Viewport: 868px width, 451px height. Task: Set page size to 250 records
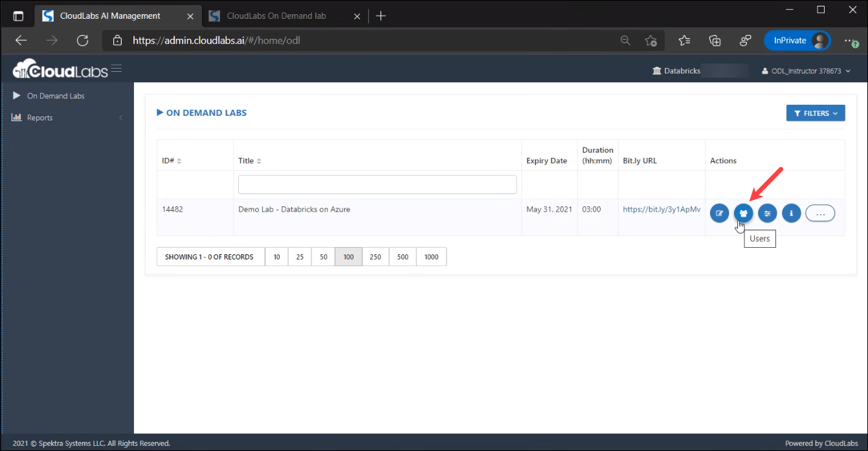tap(375, 257)
